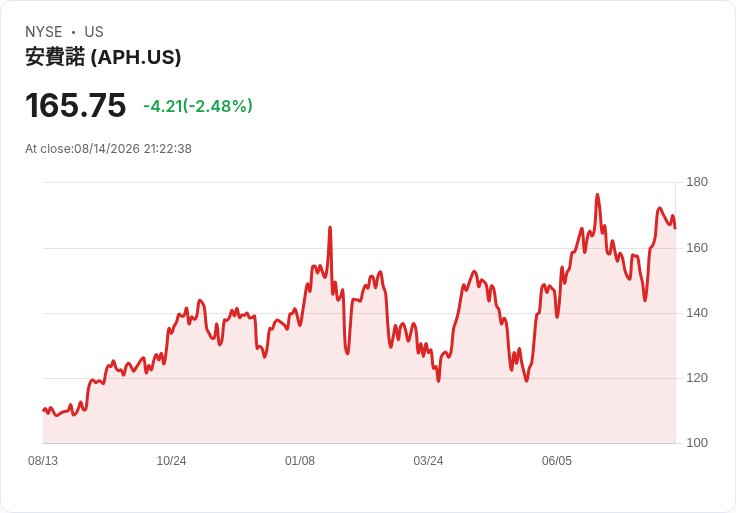Click the leftmost start of price line
Image resolution: width=736 pixels, height=513 pixels.
[44, 410]
